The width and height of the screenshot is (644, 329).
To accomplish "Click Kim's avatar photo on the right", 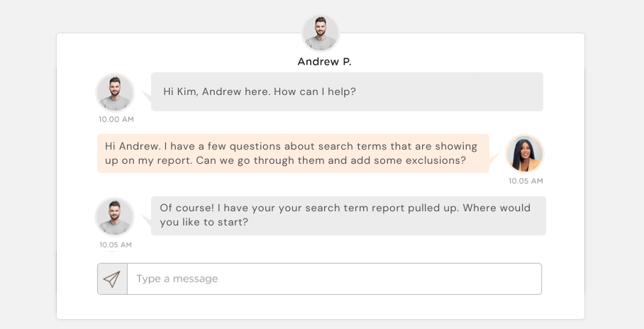I will 524,154.
